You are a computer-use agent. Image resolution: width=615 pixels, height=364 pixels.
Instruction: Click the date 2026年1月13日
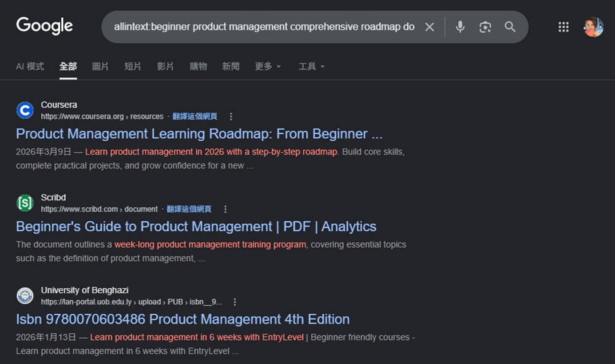point(46,338)
